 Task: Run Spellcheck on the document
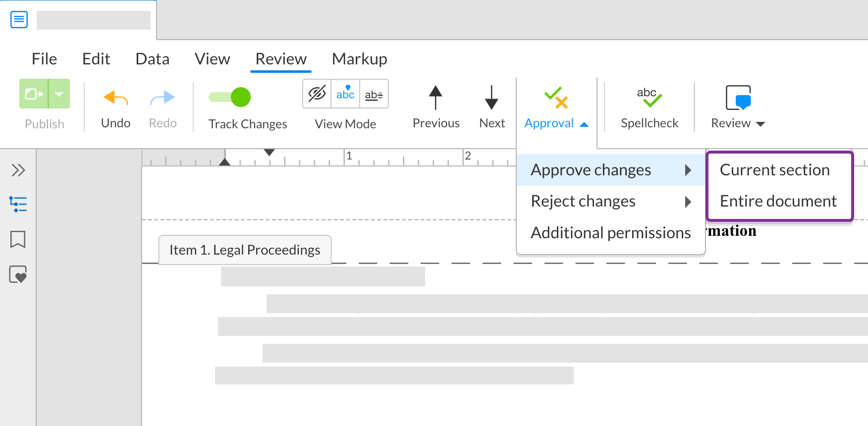649,97
